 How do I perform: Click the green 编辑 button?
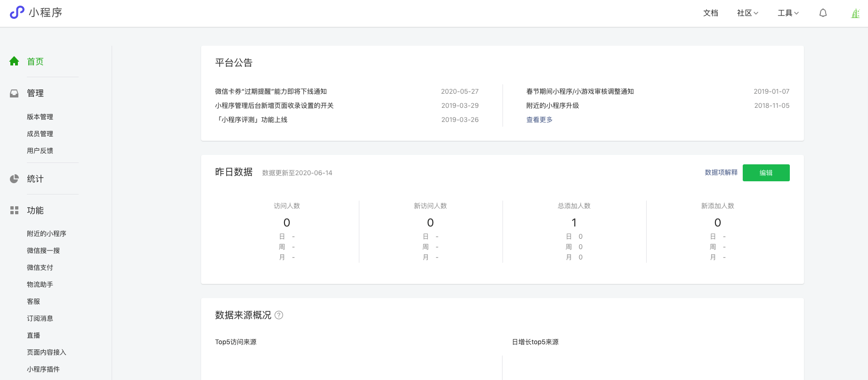pyautogui.click(x=766, y=173)
